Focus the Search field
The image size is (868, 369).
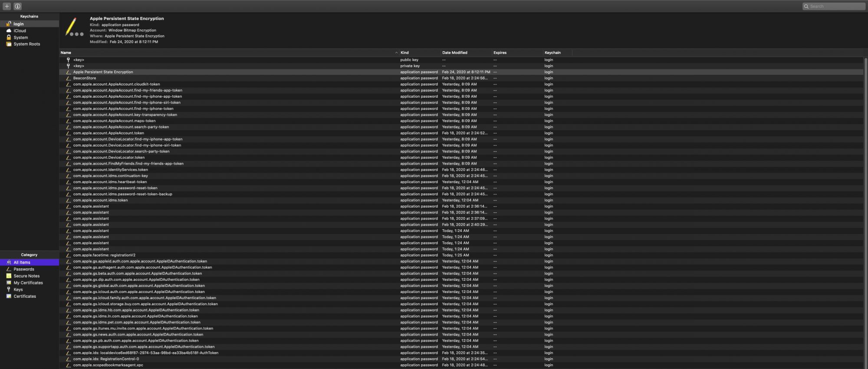pyautogui.click(x=834, y=6)
